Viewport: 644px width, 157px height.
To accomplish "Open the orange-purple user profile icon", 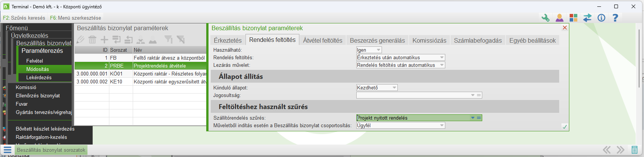I will [x=560, y=18].
